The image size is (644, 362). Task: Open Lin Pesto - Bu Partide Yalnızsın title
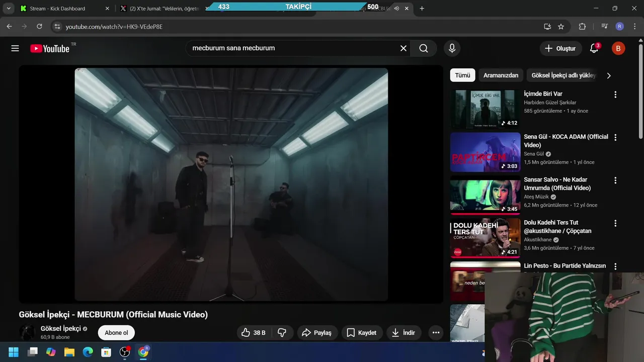pos(565,265)
